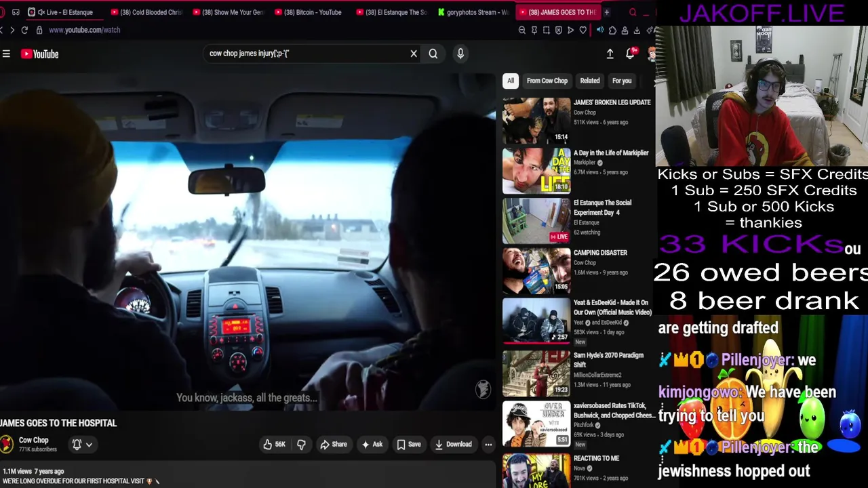This screenshot has height=488, width=868.
Task: Like the video showing 56K likes
Action: (274, 445)
